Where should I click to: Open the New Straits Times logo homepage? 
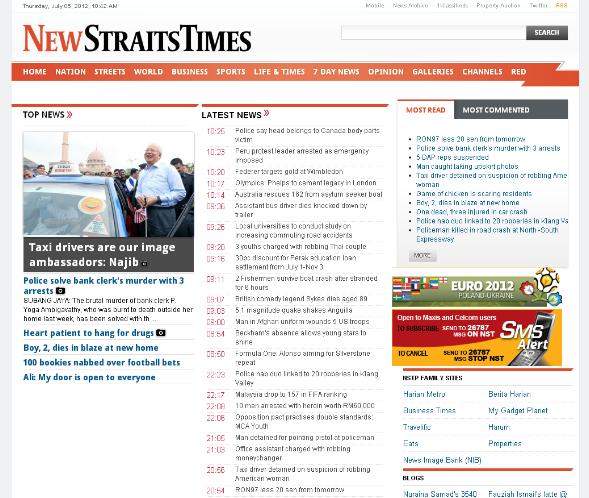click(137, 38)
